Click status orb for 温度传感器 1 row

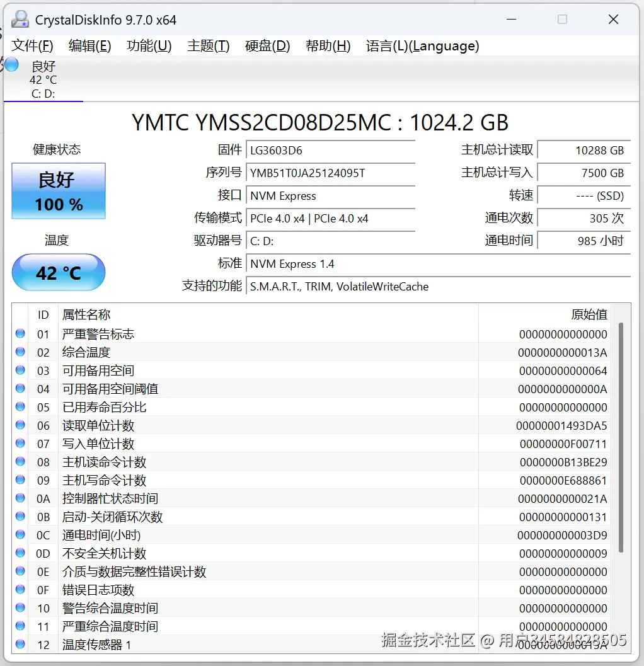(x=20, y=644)
